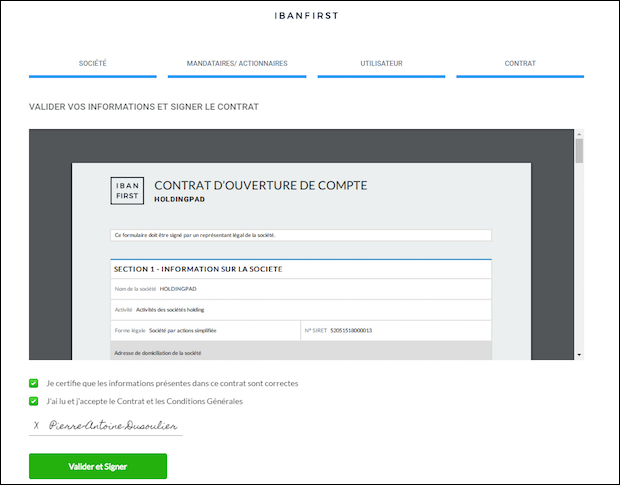
Task: Switch to the Mandataires/ Actionnaires tab
Action: pyautogui.click(x=237, y=64)
